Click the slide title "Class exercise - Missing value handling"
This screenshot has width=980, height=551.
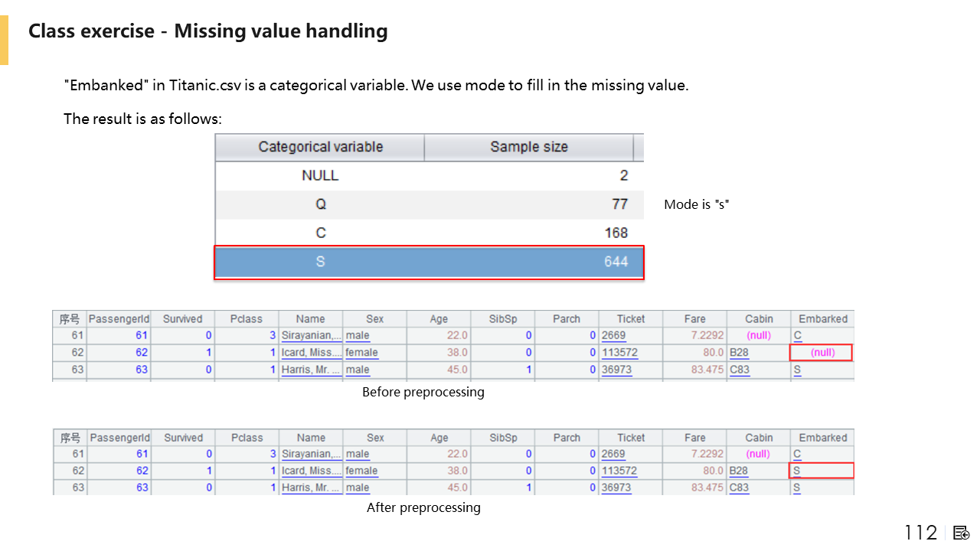point(208,31)
